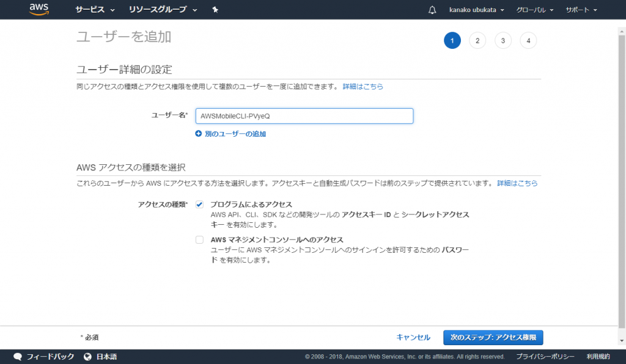Go to step 4 indicator
The height and width of the screenshot is (364, 626).
(528, 40)
